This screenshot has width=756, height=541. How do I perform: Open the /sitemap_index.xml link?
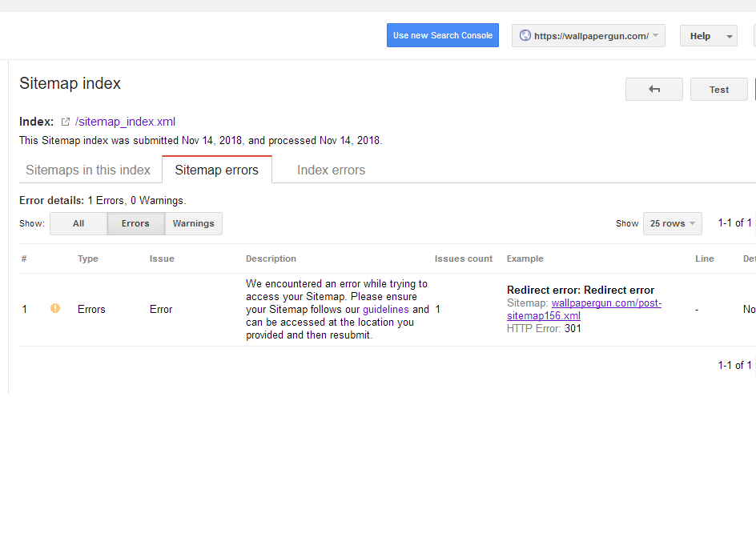[125, 122]
